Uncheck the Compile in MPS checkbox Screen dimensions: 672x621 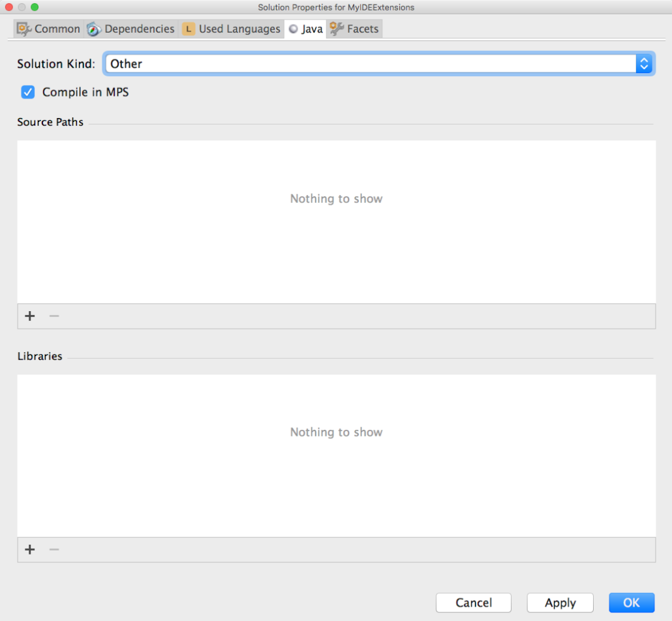[27, 92]
